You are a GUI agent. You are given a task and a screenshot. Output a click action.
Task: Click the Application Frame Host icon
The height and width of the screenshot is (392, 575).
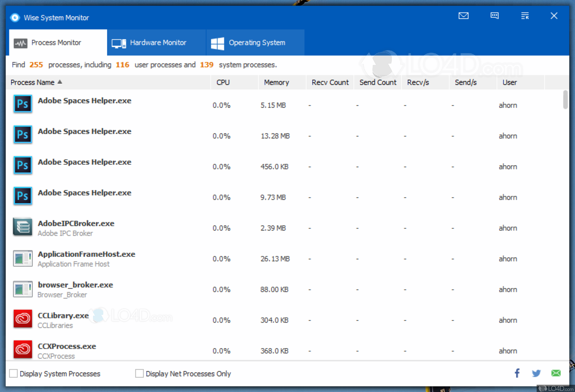[23, 258]
